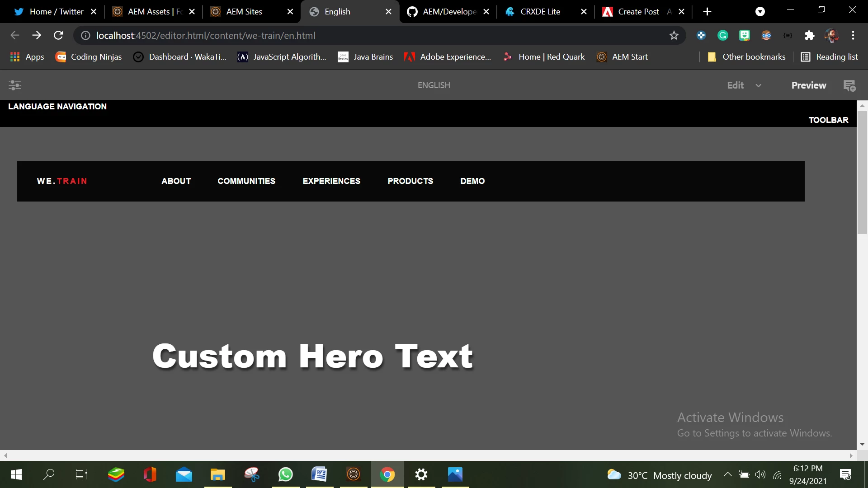This screenshot has height=488, width=868.
Task: Expand the Edit mode dropdown chevron
Action: pyautogui.click(x=758, y=85)
